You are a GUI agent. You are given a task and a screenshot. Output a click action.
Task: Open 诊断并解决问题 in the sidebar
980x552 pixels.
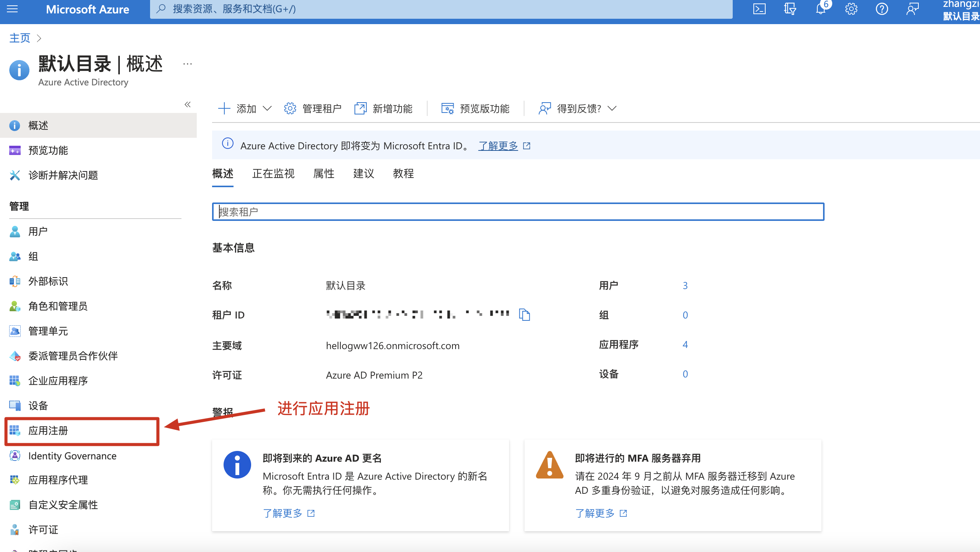tap(98, 175)
